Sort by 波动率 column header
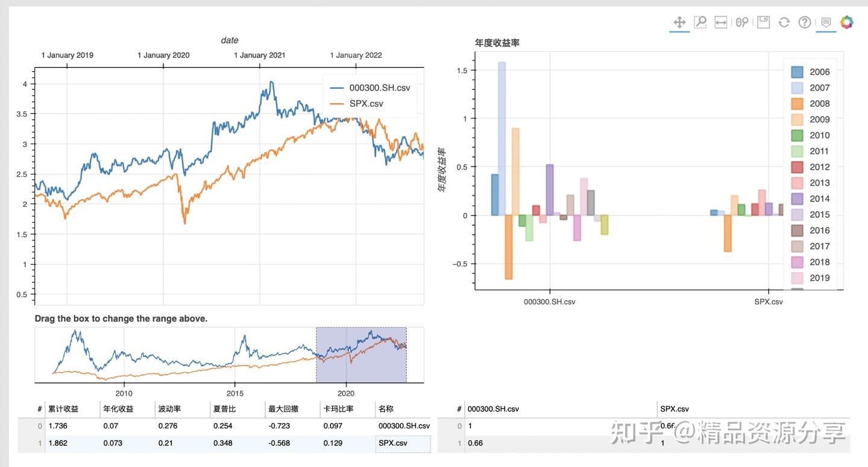 coord(182,408)
